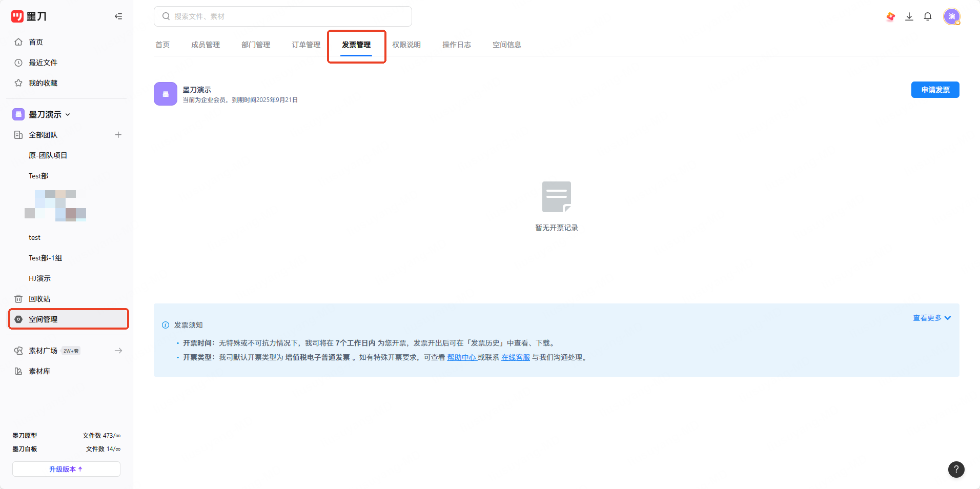Open notifications bell icon
This screenshot has height=489, width=980.
[928, 16]
